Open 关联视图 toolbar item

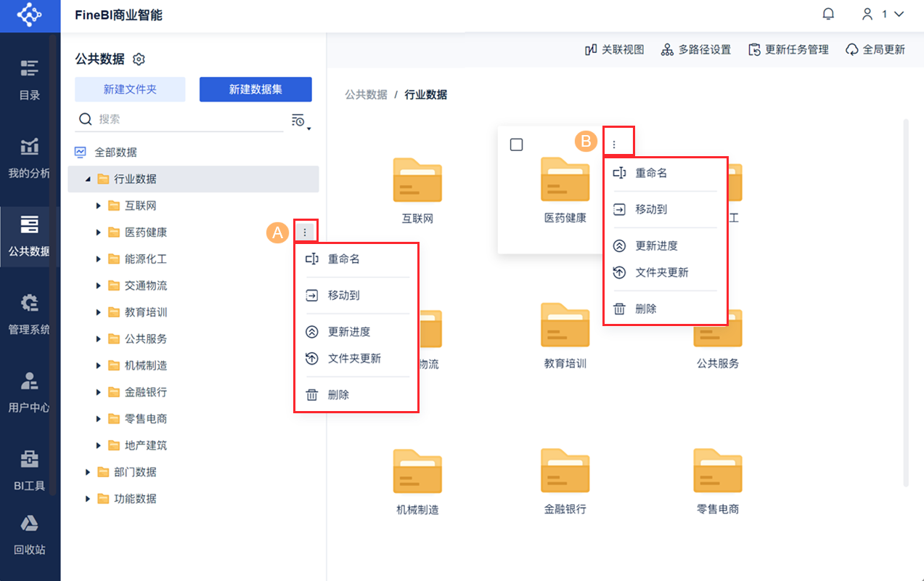[x=614, y=50]
